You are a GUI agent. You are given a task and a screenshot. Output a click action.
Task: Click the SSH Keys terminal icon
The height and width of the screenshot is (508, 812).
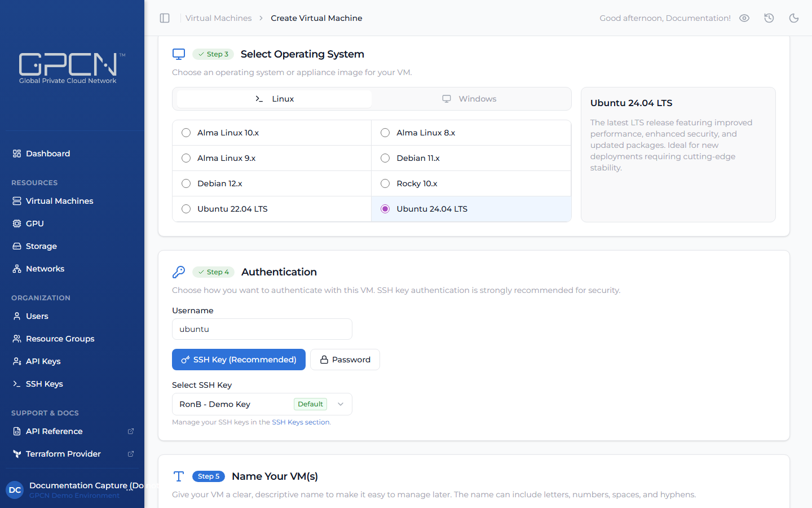pos(17,384)
